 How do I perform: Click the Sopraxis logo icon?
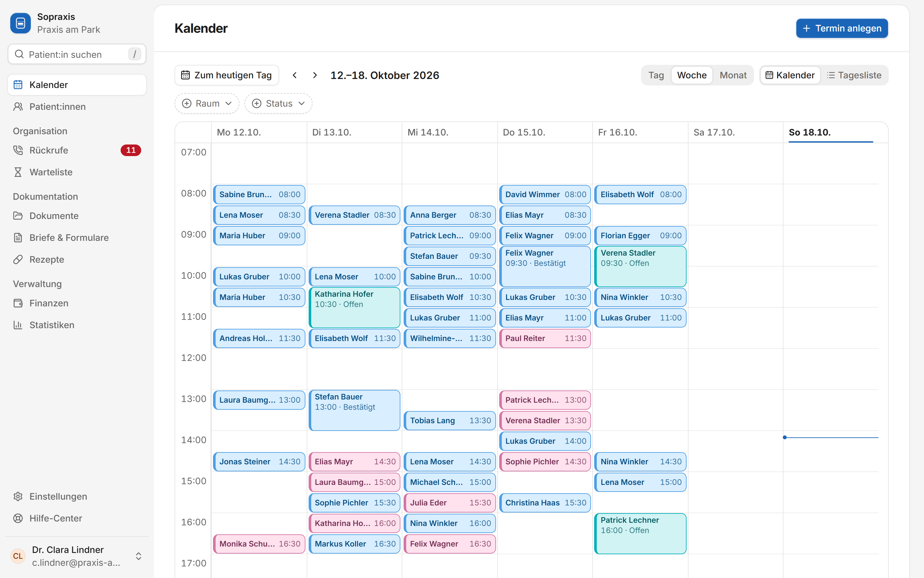pos(20,23)
